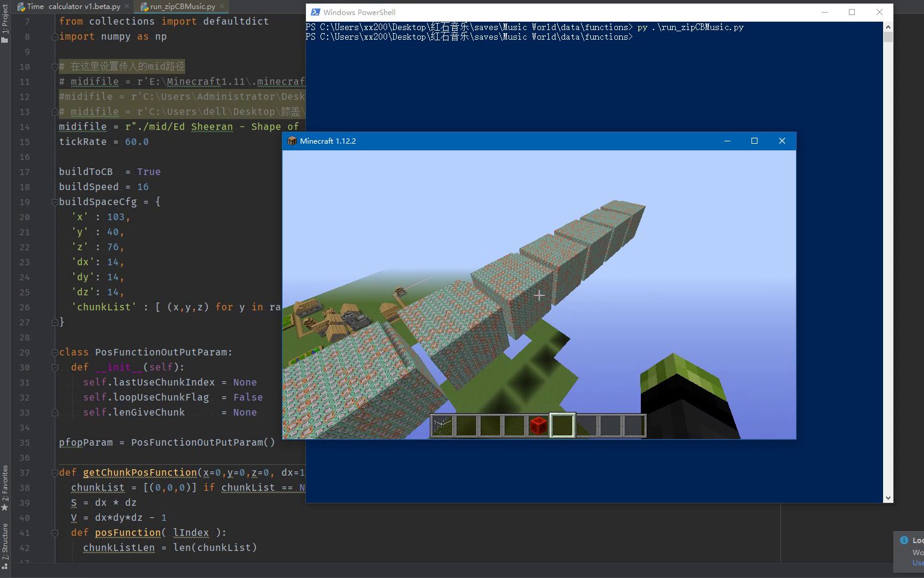
Task: Click line number 20 in the gutter
Action: (x=24, y=217)
